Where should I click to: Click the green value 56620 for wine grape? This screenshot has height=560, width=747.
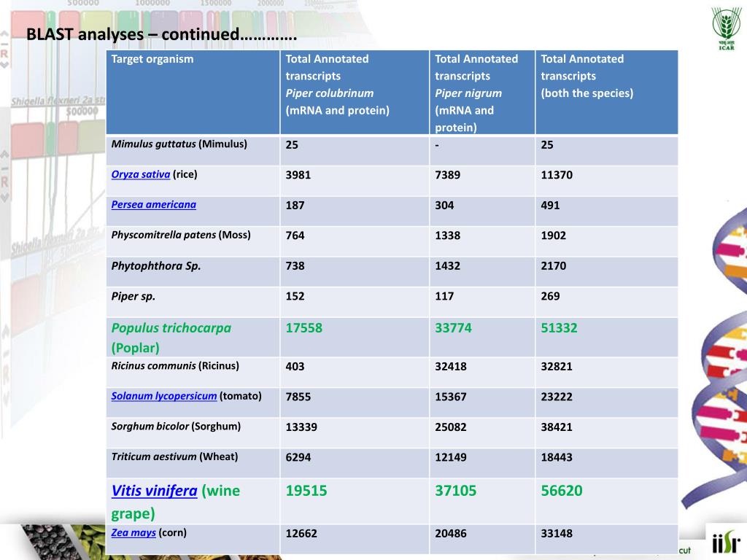click(562, 491)
